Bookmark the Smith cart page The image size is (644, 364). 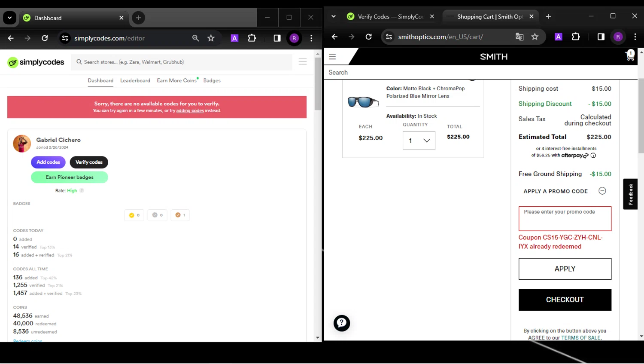pyautogui.click(x=535, y=37)
